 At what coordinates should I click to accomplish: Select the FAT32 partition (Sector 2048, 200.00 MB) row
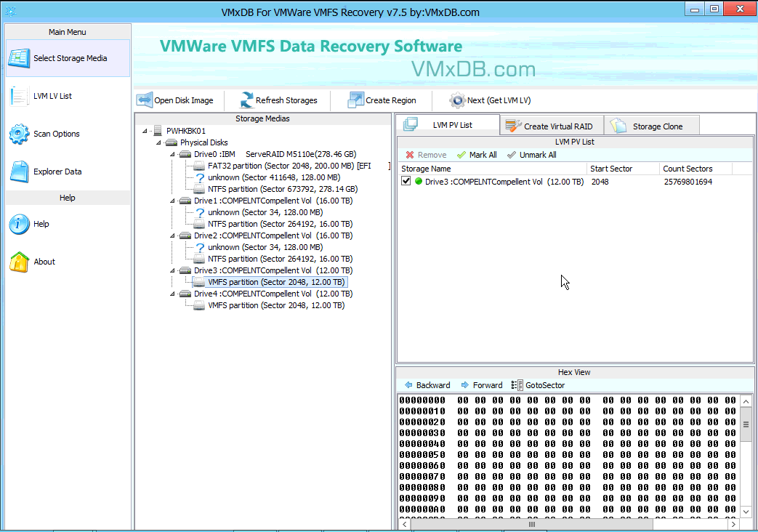(289, 166)
